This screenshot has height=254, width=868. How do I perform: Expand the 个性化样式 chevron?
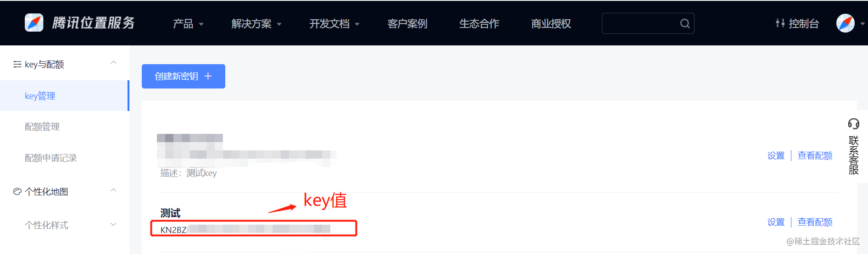(114, 224)
